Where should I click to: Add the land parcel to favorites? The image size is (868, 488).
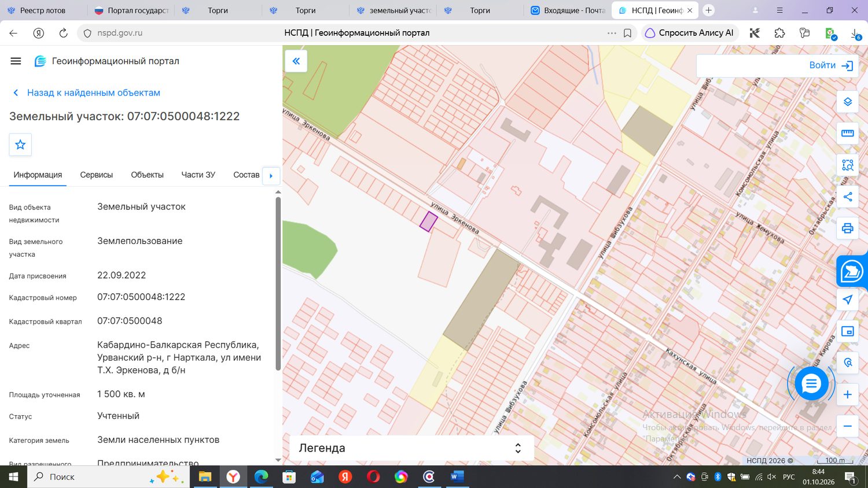(x=20, y=145)
